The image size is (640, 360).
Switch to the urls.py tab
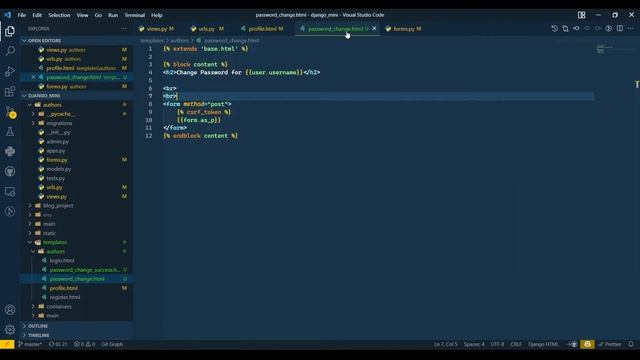207,29
